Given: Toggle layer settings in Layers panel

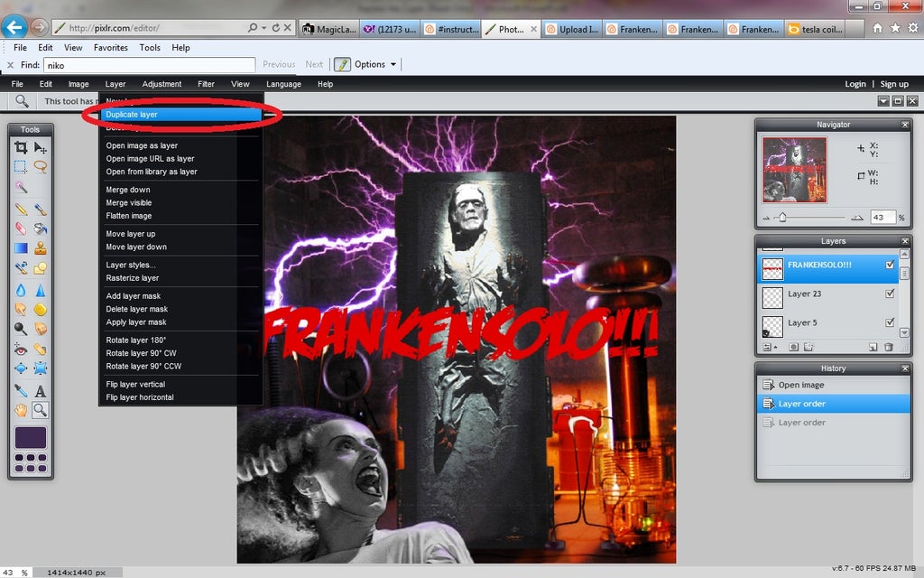Looking at the screenshot, I should coord(769,348).
